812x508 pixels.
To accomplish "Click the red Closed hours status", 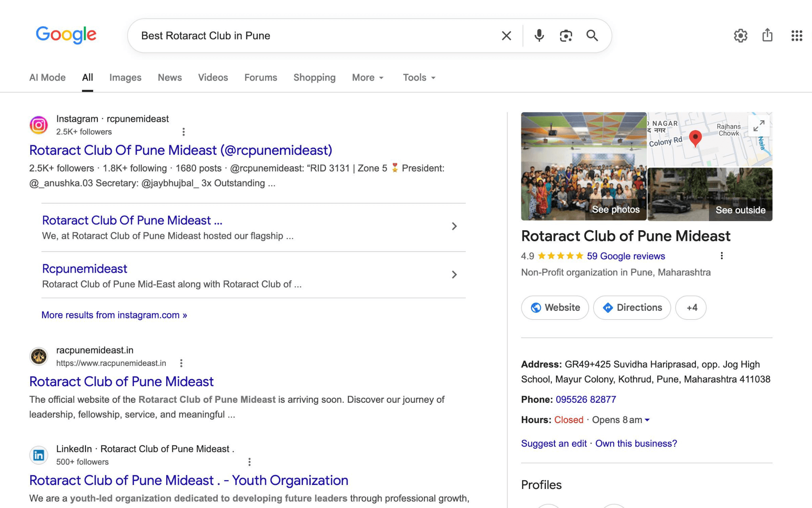I will (x=569, y=420).
